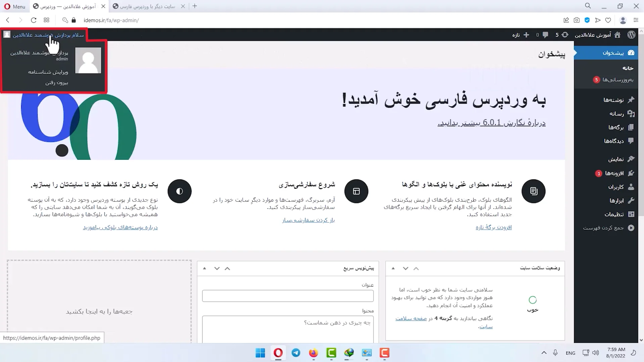
Task: Switch to سایت دیگر با وردپرس فارسی tab
Action: coord(149,6)
